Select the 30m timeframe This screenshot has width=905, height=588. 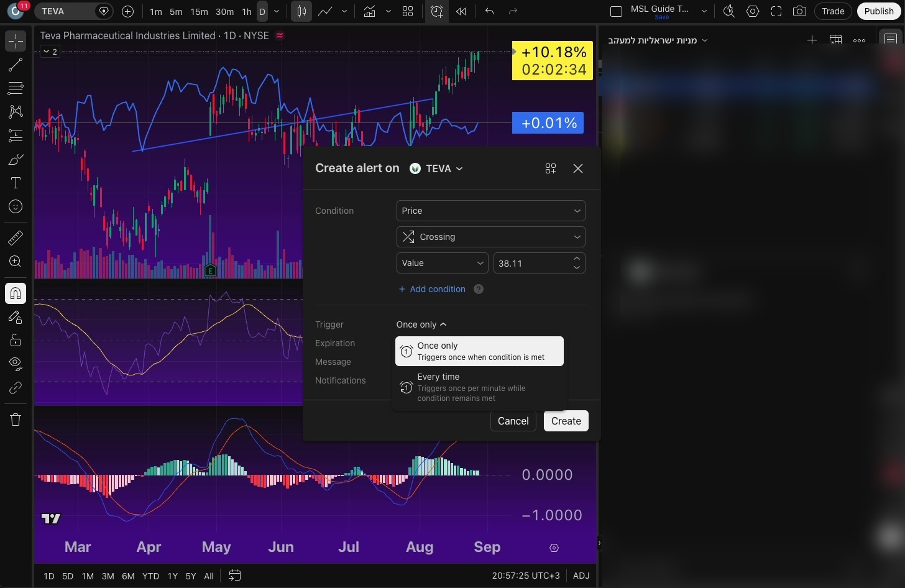click(x=225, y=11)
